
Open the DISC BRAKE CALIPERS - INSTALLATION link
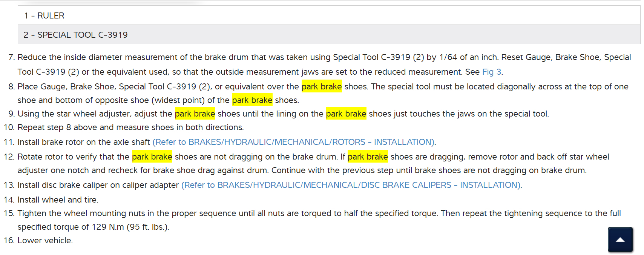tap(351, 185)
